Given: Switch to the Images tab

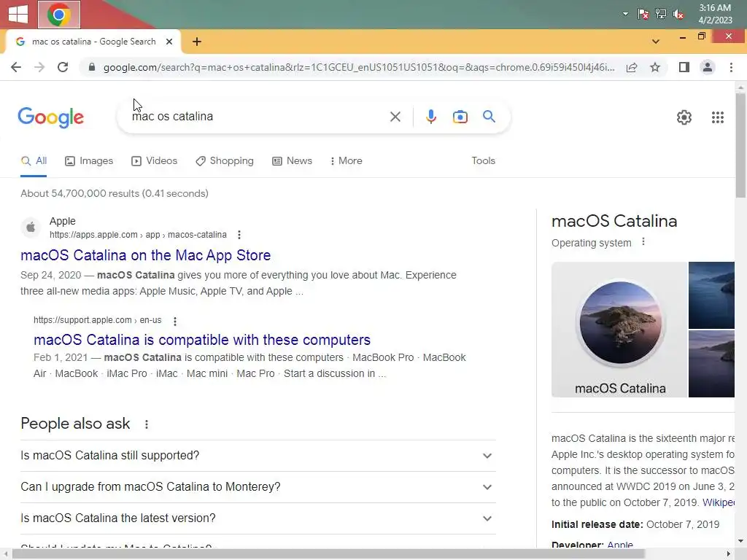Looking at the screenshot, I should [x=89, y=161].
